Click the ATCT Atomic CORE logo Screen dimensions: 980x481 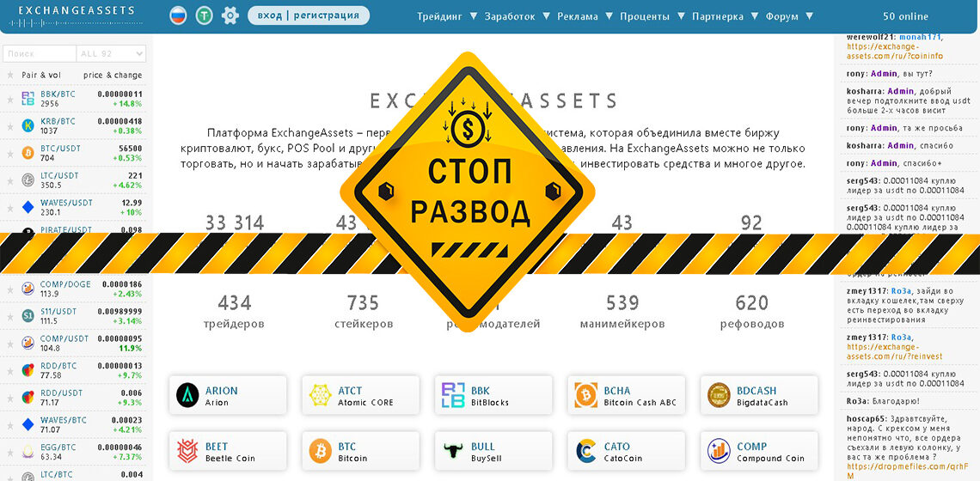click(x=320, y=395)
